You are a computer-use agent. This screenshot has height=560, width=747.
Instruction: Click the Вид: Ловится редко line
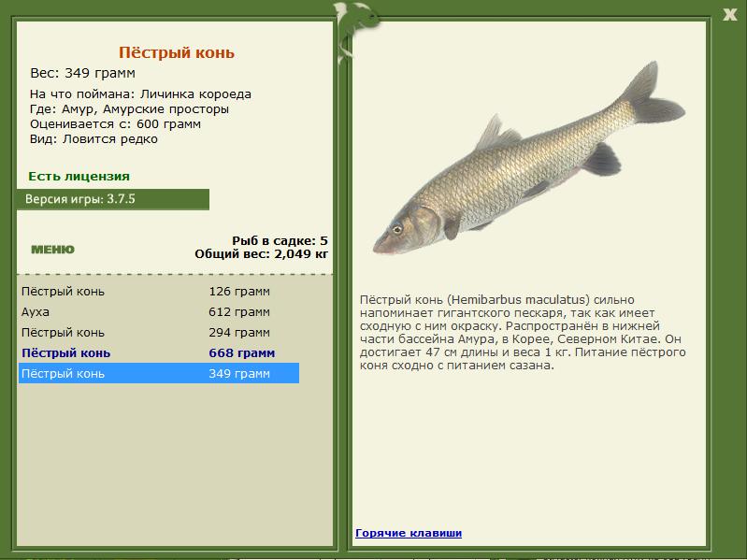tap(93, 139)
